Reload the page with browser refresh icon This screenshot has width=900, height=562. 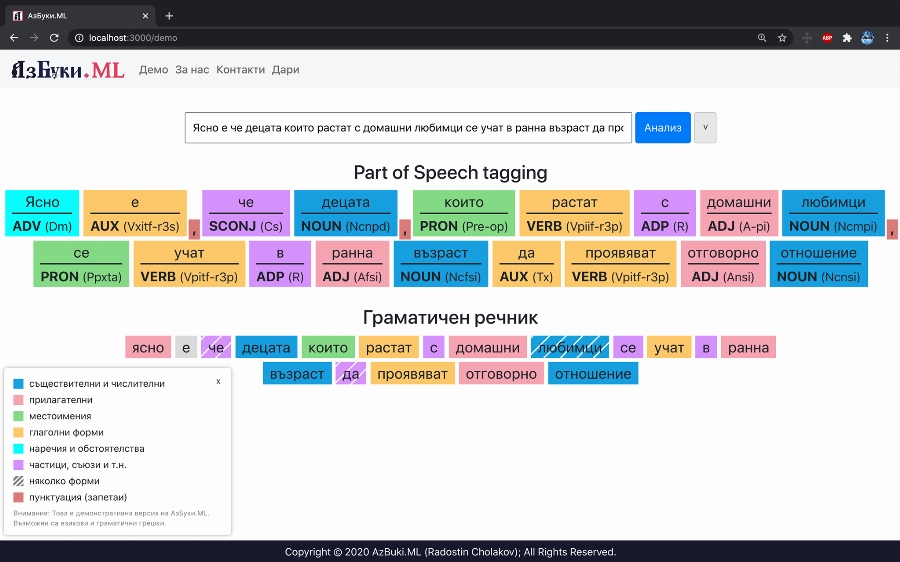[54, 38]
